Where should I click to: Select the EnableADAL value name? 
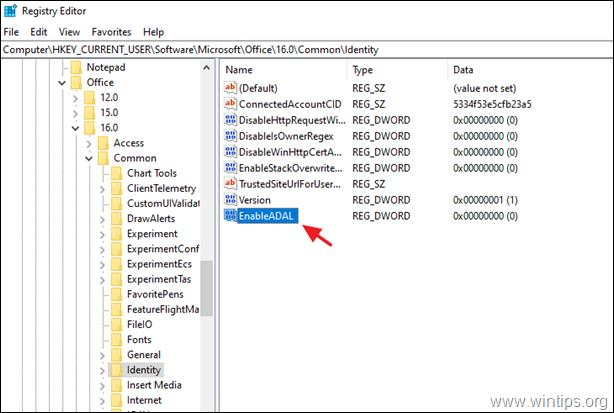266,216
